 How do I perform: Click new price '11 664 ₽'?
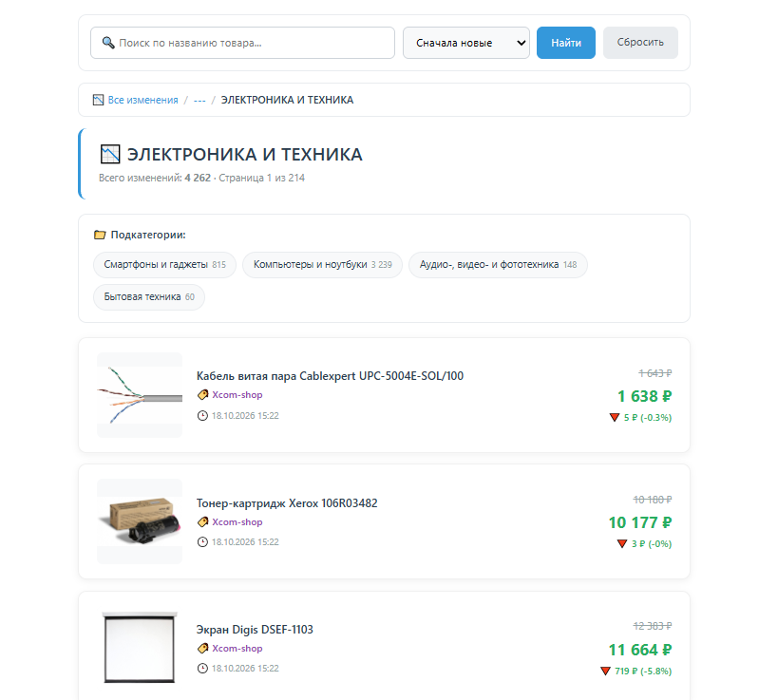640,650
